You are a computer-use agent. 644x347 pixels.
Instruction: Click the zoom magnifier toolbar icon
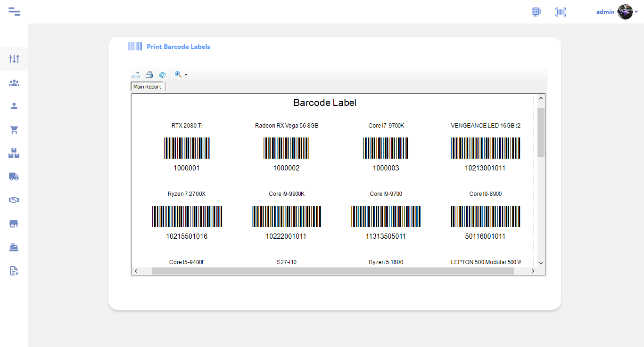click(178, 74)
